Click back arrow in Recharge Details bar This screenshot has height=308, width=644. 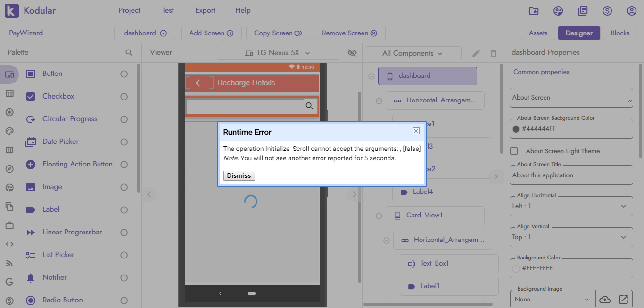(x=199, y=83)
